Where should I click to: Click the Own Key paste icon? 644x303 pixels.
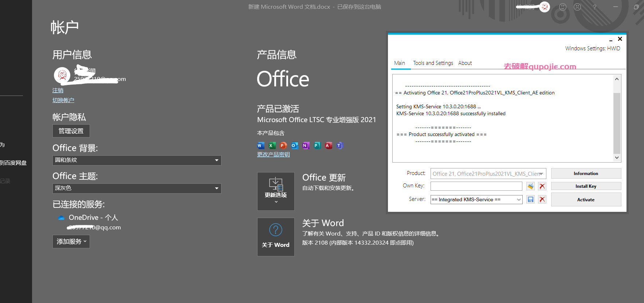(531, 186)
